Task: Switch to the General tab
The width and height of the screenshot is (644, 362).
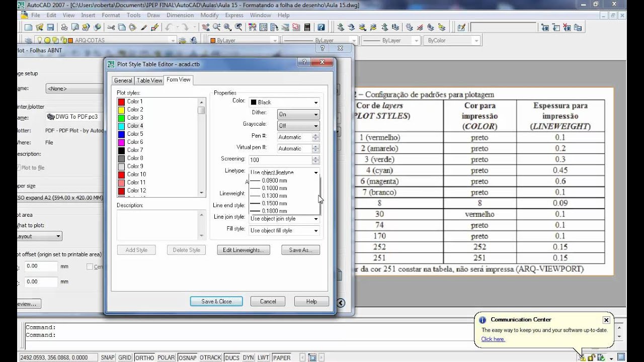Action: point(123,80)
